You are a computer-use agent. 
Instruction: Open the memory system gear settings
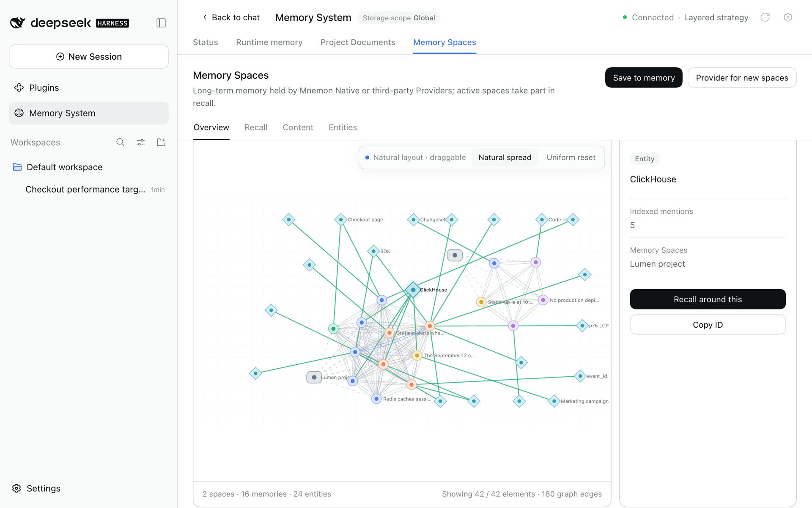(x=787, y=17)
